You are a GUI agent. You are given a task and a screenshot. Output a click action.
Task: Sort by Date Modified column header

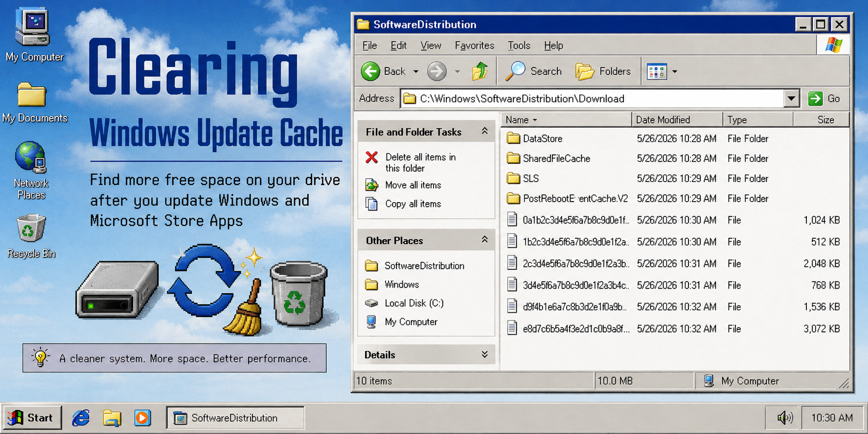tap(678, 120)
